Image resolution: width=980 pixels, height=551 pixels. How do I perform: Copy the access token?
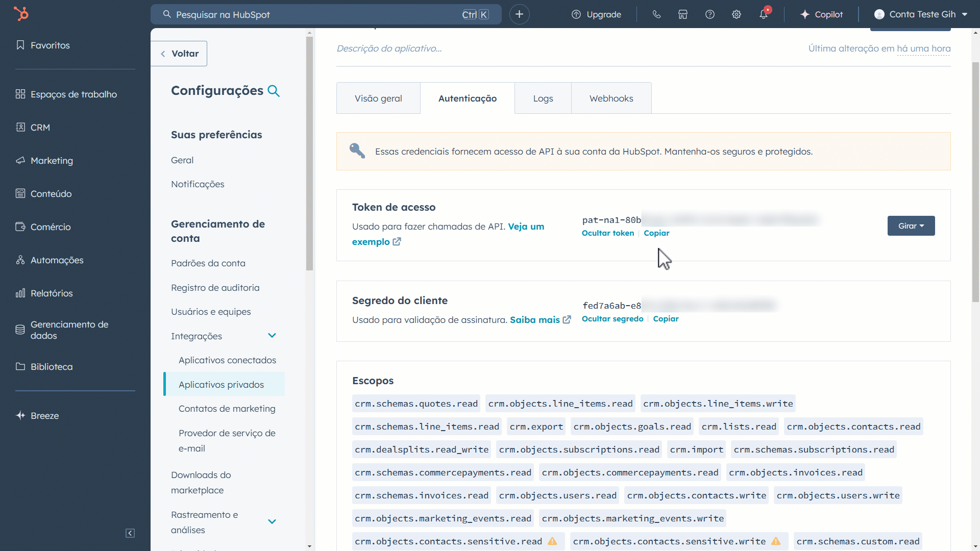656,233
